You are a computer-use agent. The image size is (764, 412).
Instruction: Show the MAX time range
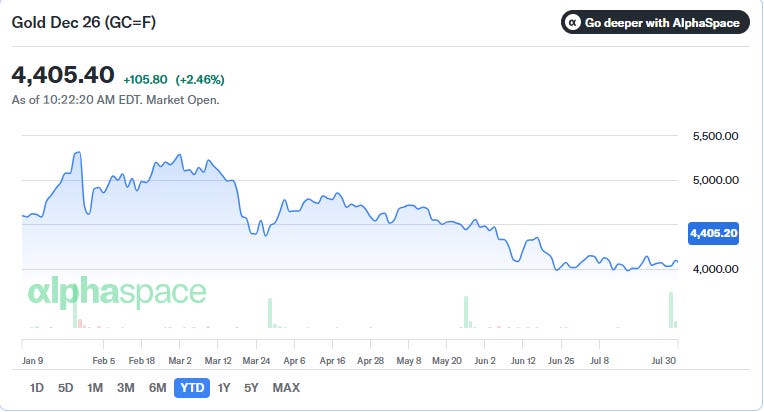point(286,388)
